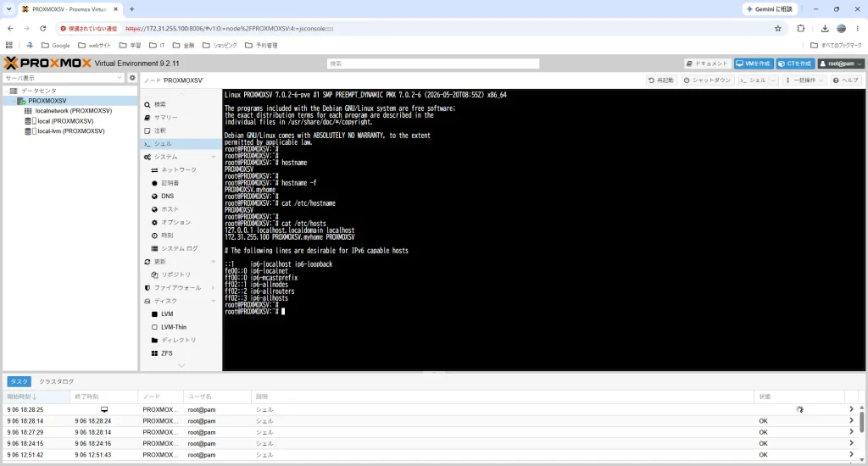Open the root@pam user dropdown

[x=841, y=64]
